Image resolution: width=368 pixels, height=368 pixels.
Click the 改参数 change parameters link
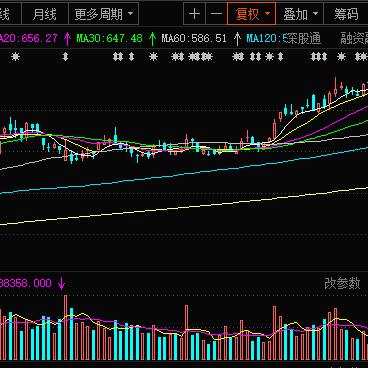pyautogui.click(x=342, y=283)
